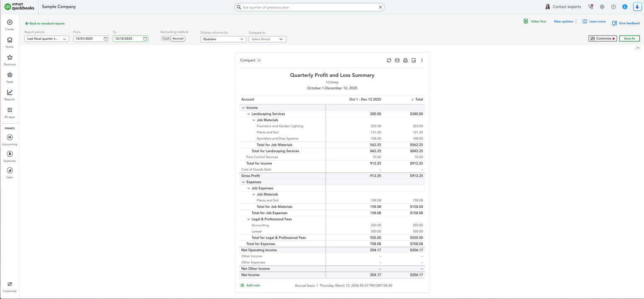Viewport: 644px width, 299px height.
Task: Click the To date field
Action: [x=130, y=39]
